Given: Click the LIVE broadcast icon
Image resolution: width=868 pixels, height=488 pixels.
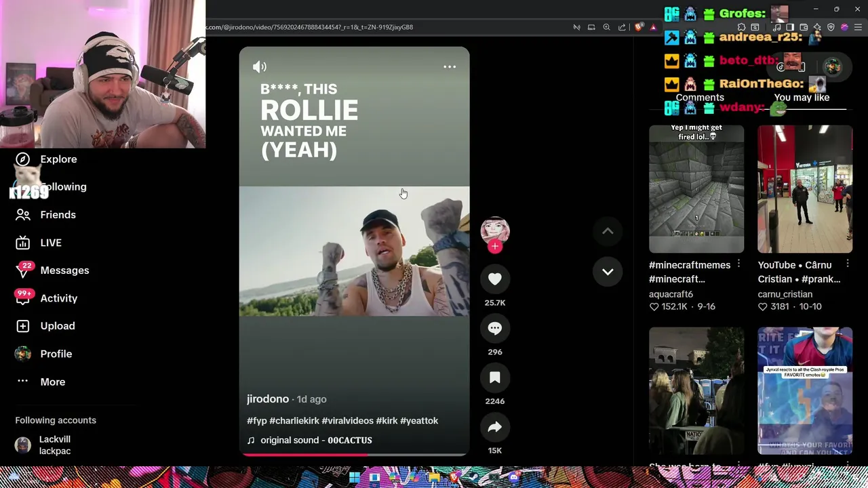Looking at the screenshot, I should point(23,243).
